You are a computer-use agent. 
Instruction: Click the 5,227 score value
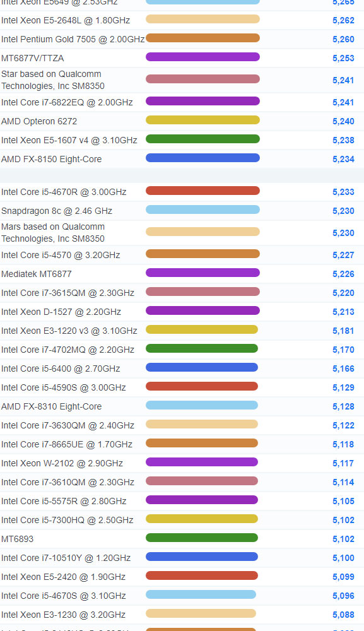tap(343, 256)
